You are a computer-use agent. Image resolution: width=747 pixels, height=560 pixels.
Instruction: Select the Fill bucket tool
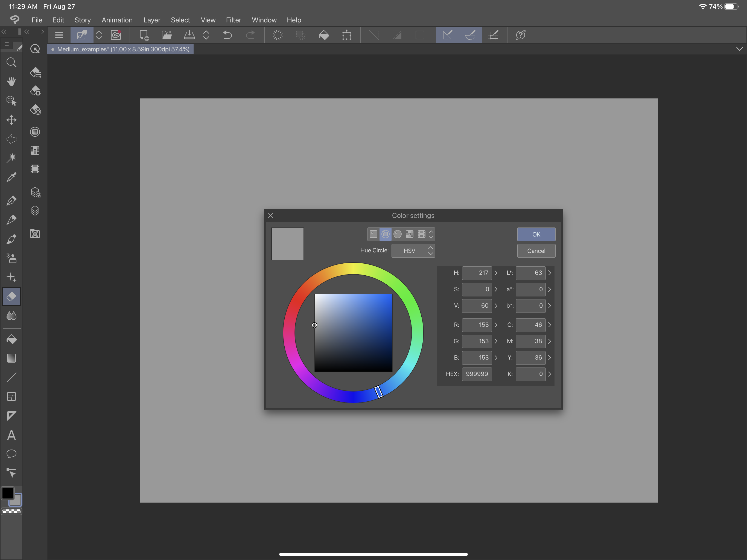coord(11,339)
